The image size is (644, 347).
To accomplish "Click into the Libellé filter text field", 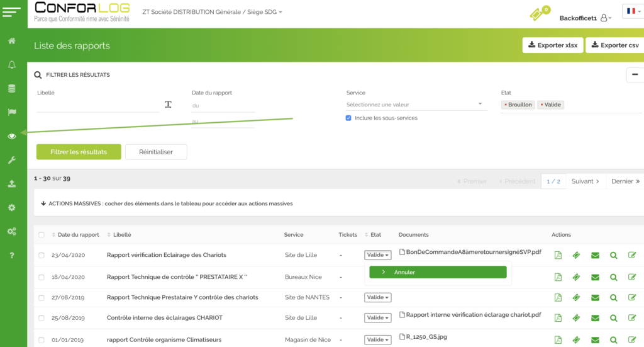I will click(x=97, y=105).
